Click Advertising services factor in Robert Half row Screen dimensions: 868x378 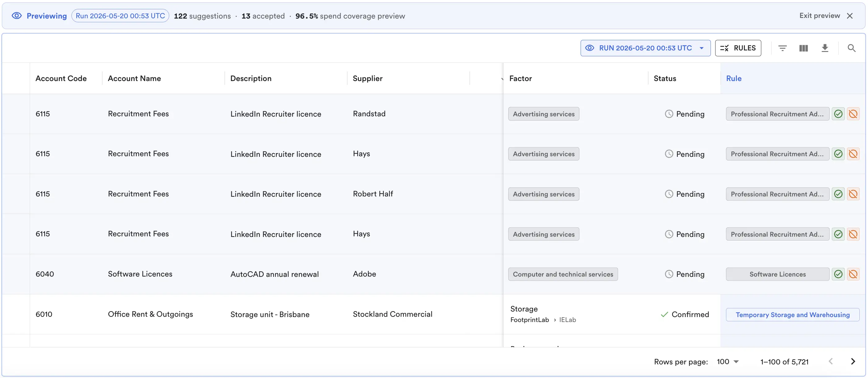544,194
